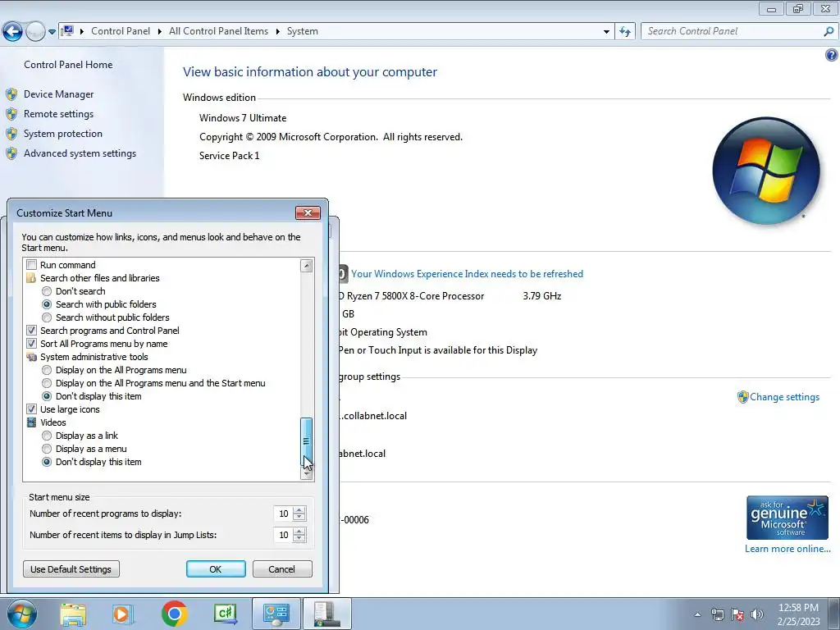
Task: Uncheck Sort All Programs menu by name
Action: click(32, 344)
